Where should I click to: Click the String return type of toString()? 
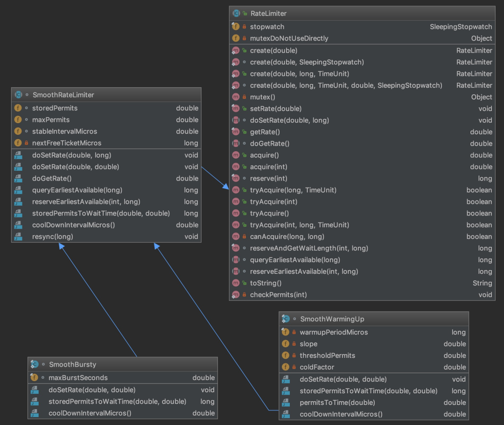(x=482, y=283)
